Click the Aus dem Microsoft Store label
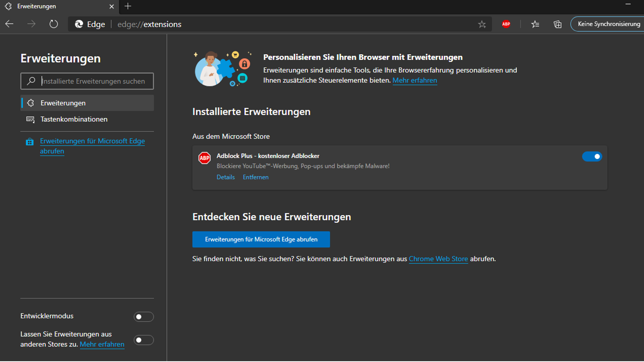644x362 pixels. (231, 136)
